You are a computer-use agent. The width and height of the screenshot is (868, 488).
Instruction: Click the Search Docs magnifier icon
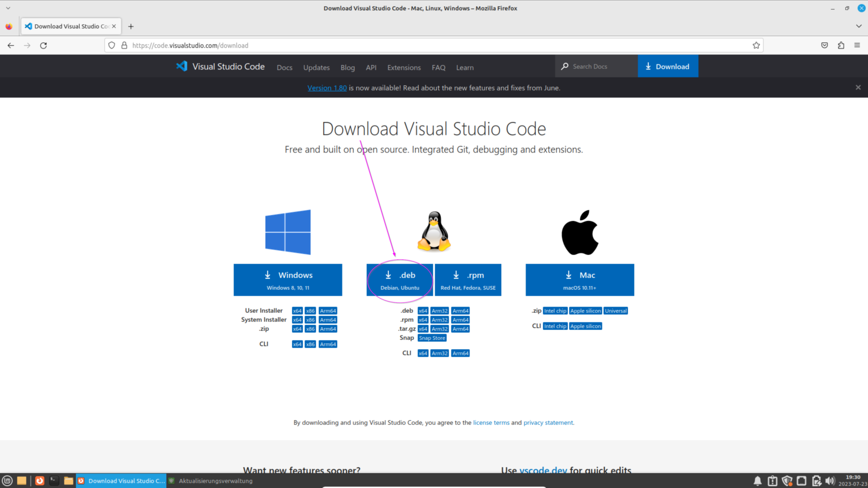pyautogui.click(x=565, y=66)
